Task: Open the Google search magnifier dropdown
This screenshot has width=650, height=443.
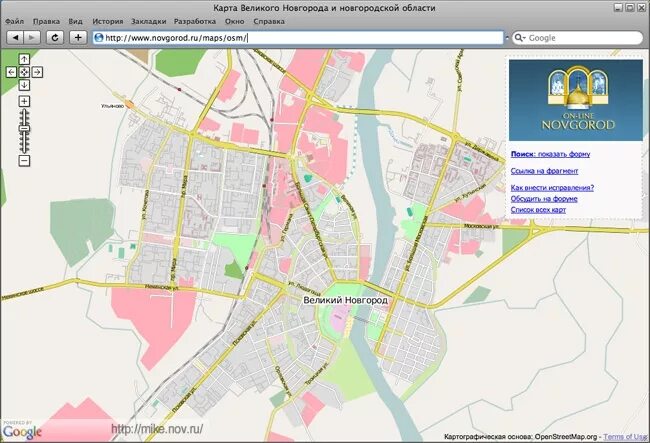Action: pyautogui.click(x=520, y=38)
